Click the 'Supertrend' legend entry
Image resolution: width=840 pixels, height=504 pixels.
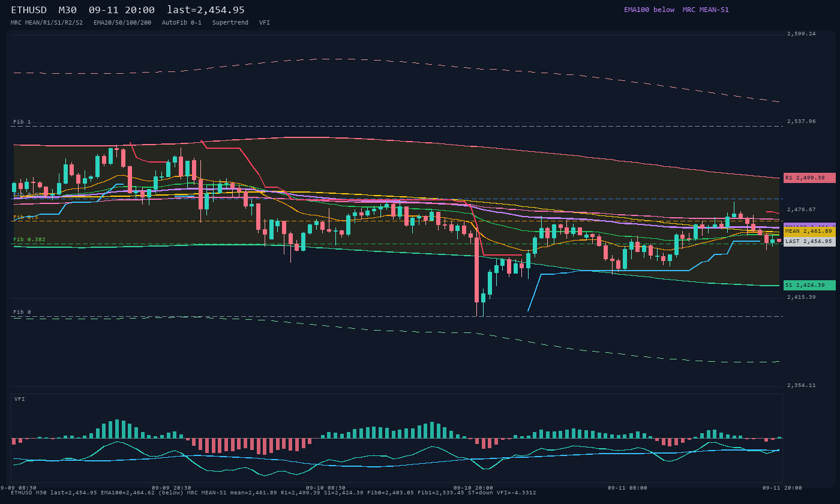pyautogui.click(x=230, y=23)
